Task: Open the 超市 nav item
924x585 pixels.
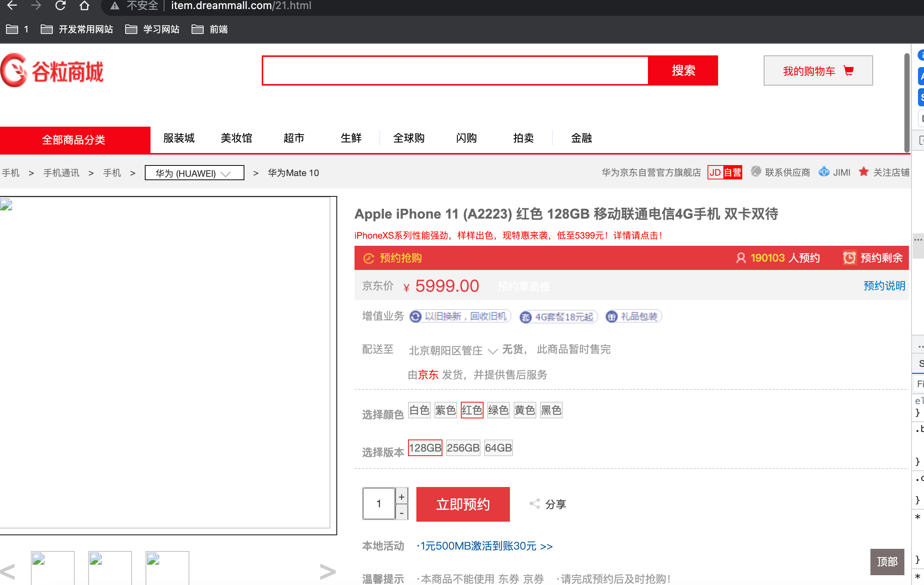Action: click(293, 138)
